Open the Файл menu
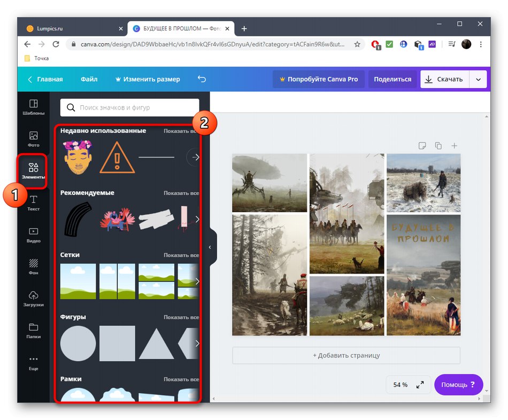 pos(89,79)
